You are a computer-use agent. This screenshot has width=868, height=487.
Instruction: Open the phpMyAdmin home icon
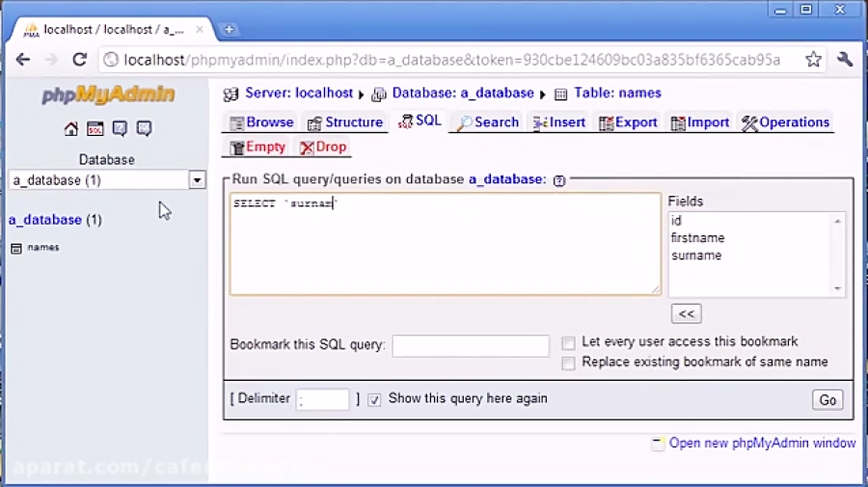pos(70,129)
